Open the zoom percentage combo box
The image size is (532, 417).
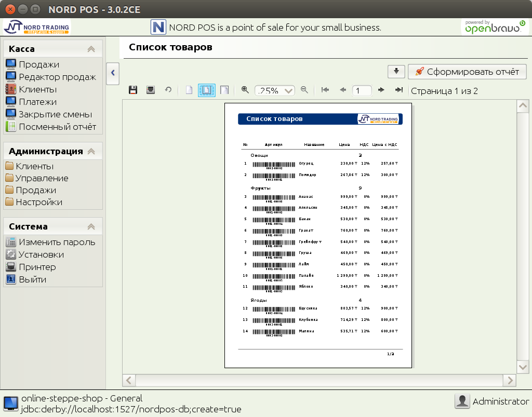click(274, 90)
